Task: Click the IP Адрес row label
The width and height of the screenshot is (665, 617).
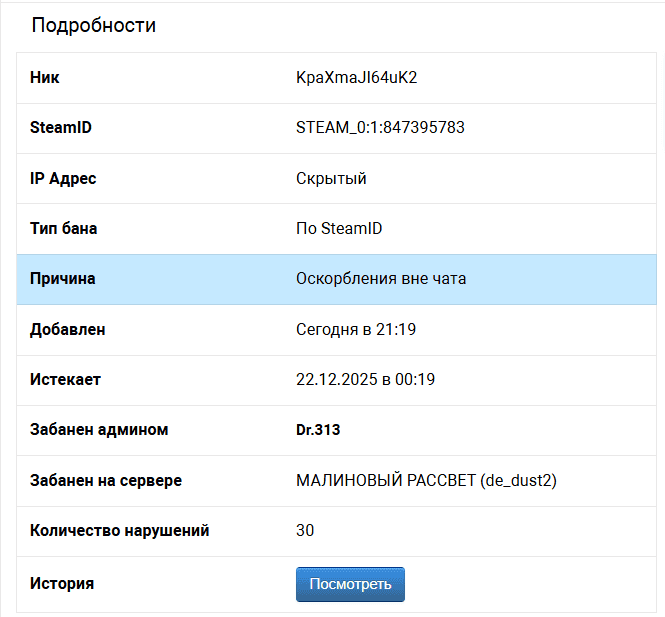Action: (x=63, y=179)
